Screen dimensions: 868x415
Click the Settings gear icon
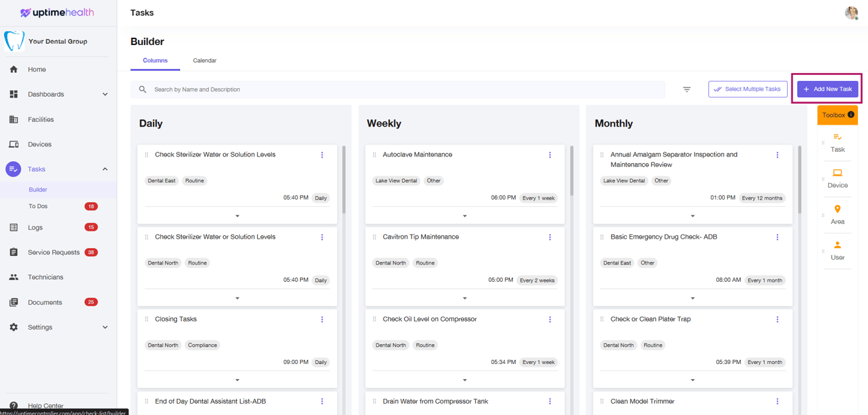(14, 327)
